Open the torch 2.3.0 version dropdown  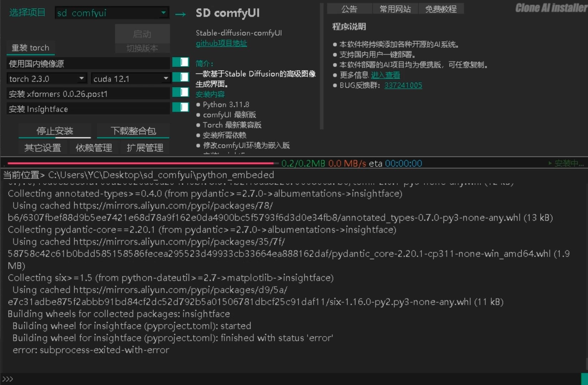[x=47, y=78]
